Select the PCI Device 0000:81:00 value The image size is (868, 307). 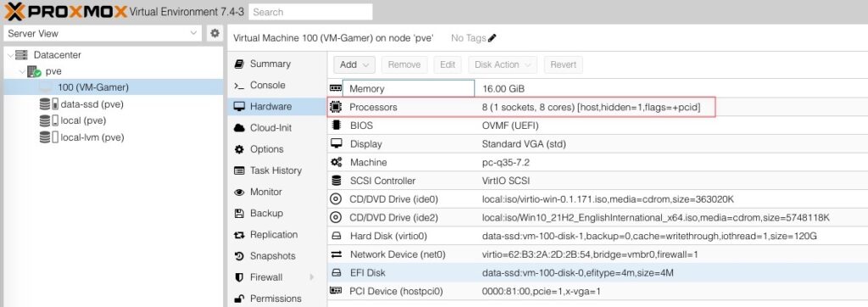[542, 291]
